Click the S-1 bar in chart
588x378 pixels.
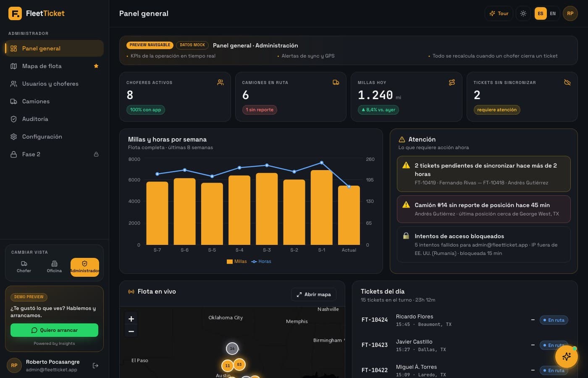322,207
